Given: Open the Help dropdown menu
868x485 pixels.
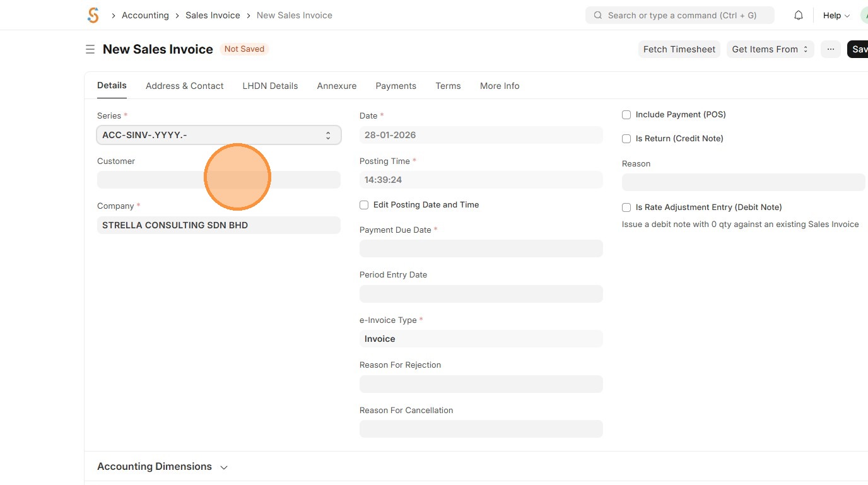Looking at the screenshot, I should click(x=836, y=15).
